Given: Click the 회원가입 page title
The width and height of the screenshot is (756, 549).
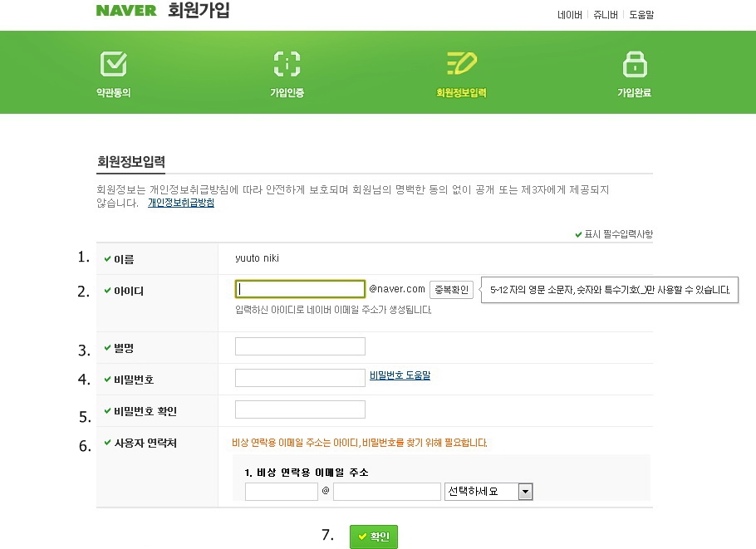Looking at the screenshot, I should click(199, 10).
